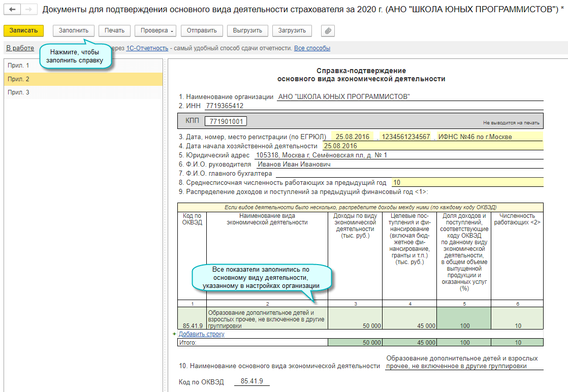Viewport: 568px width, 392px height.
Task: Click the Печать button
Action: coord(114,31)
